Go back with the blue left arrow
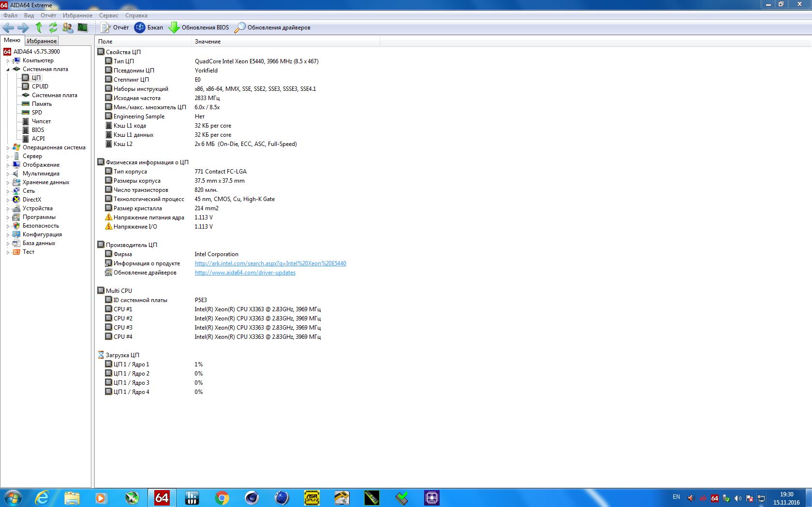This screenshot has width=812, height=507. pyautogui.click(x=8, y=28)
